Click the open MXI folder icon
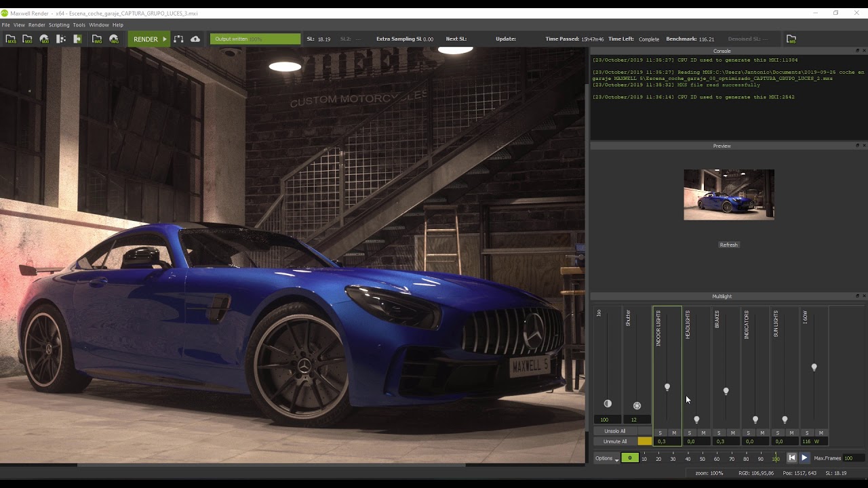Screen dimensions: 868x488 27,39
